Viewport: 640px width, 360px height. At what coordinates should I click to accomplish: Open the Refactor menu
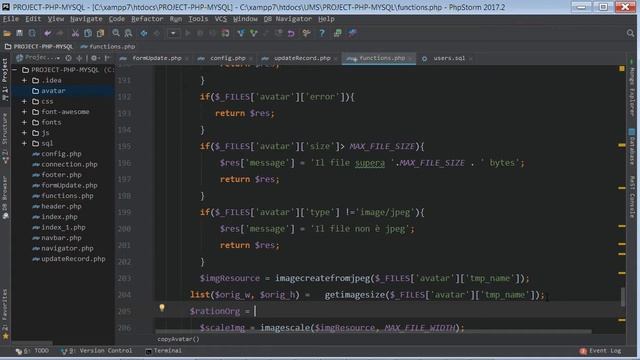(x=147, y=19)
